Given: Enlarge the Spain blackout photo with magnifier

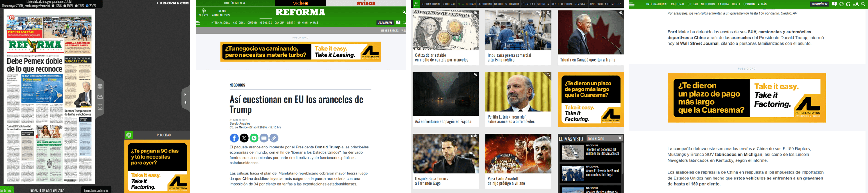Looking at the screenshot, I should click(476, 74).
